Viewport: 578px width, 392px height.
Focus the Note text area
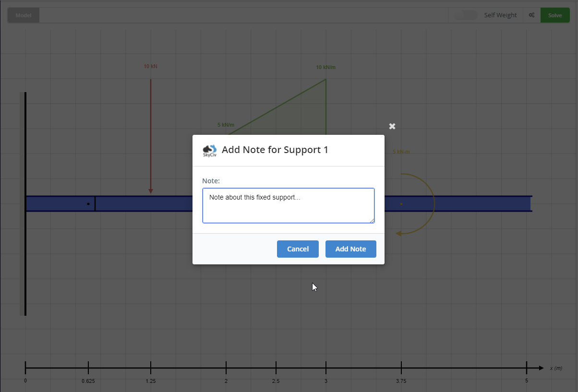pyautogui.click(x=288, y=205)
